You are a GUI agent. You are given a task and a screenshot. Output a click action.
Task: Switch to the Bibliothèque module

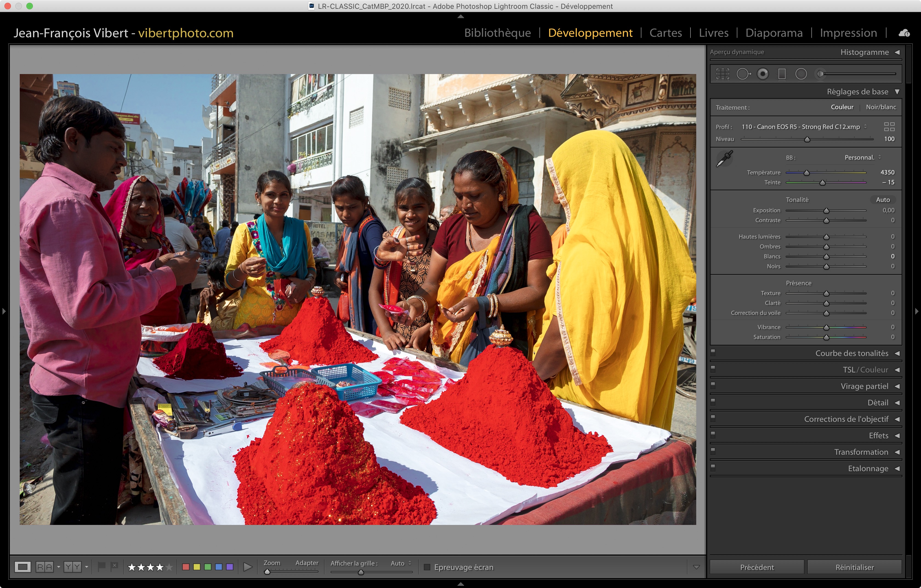click(x=497, y=33)
